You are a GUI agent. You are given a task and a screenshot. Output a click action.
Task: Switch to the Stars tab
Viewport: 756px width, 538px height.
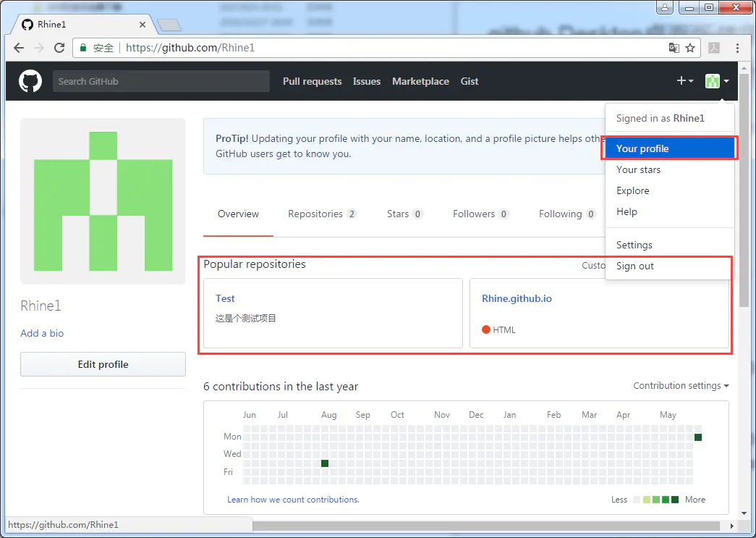tap(404, 214)
